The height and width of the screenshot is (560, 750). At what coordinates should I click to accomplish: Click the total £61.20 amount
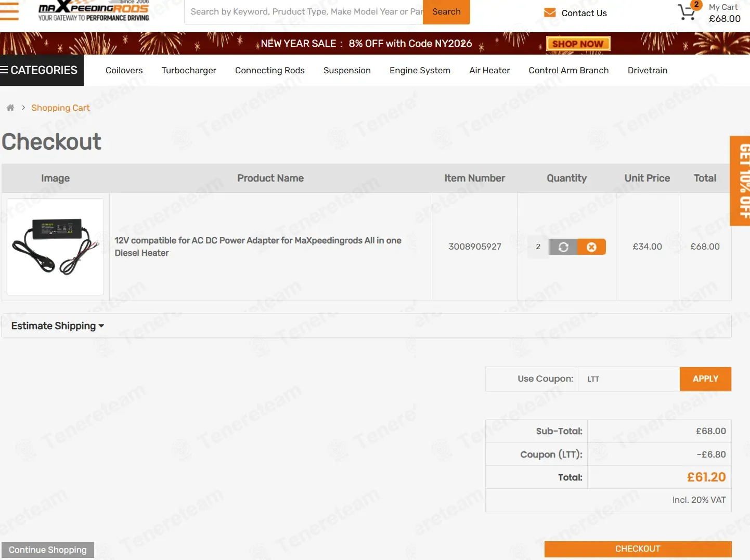[706, 477]
